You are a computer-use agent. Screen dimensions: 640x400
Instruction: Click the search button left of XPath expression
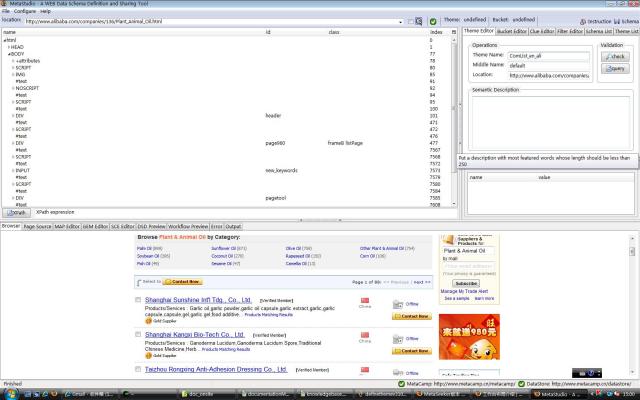click(16, 213)
